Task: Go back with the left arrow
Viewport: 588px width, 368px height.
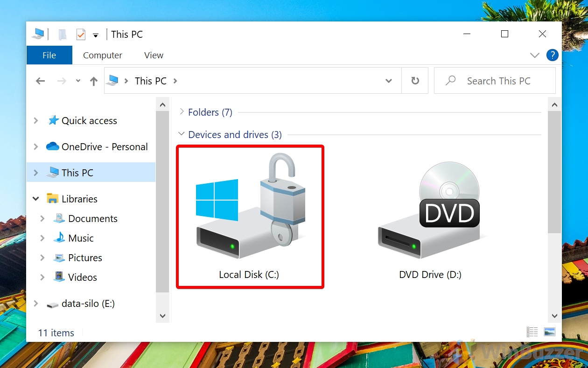Action: [x=41, y=81]
